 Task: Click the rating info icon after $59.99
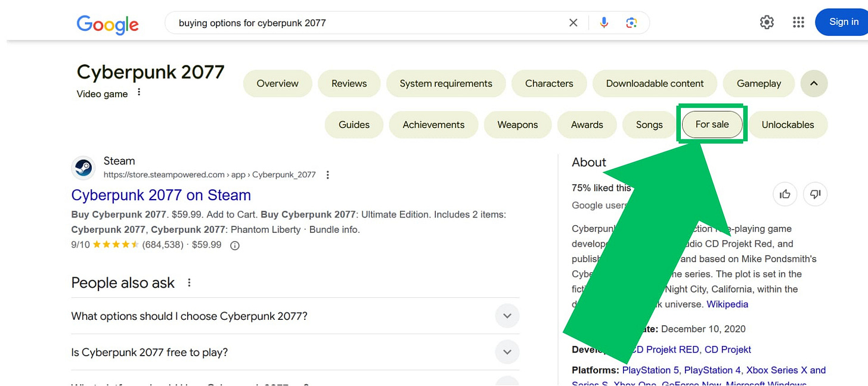coord(235,245)
